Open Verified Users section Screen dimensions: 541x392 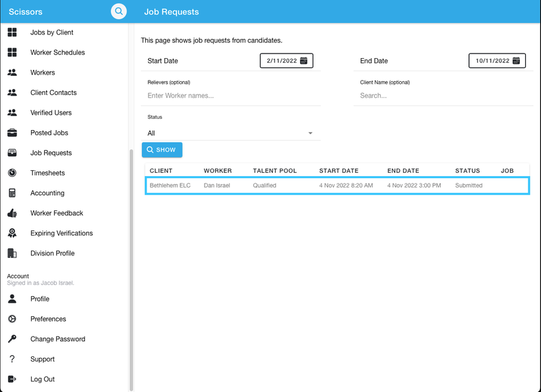[x=51, y=112]
